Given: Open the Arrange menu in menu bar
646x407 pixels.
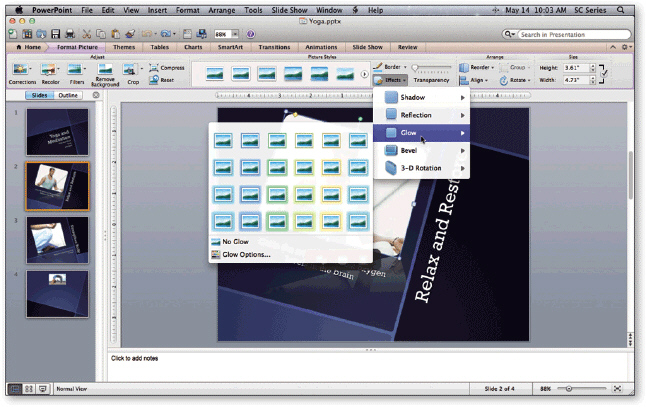Looking at the screenshot, I should pos(222,10).
